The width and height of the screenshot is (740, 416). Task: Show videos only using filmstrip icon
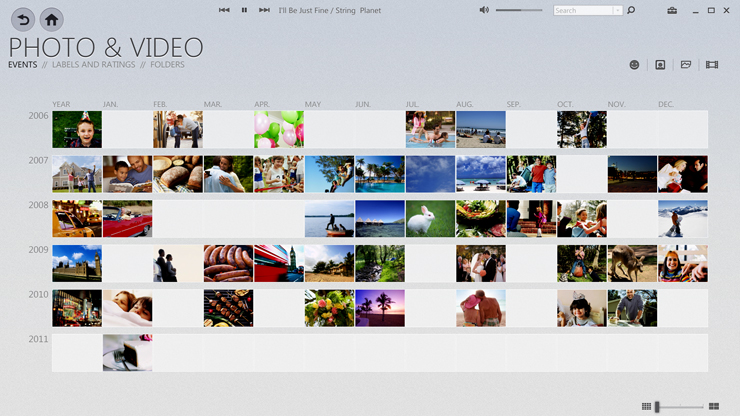click(712, 65)
